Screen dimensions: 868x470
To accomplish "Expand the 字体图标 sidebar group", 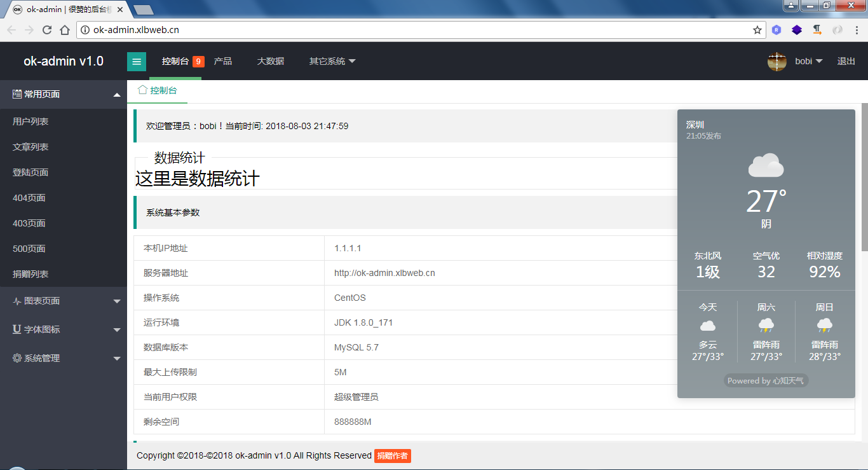I will click(64, 329).
